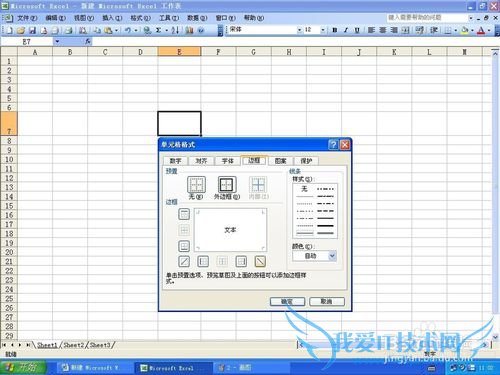Click the Paste clipboard icon
This screenshot has height=375, width=500.
108,30
